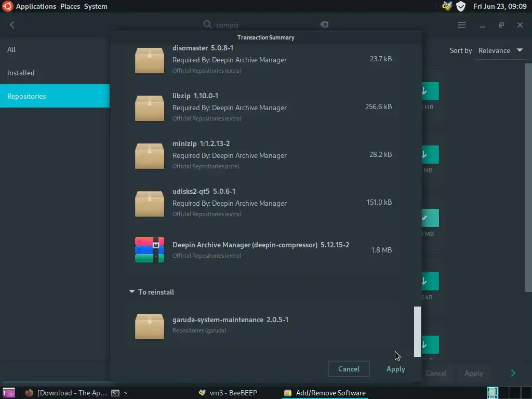Click the disomaster package box icon
Viewport: 532px width, 399px height.
150,60
